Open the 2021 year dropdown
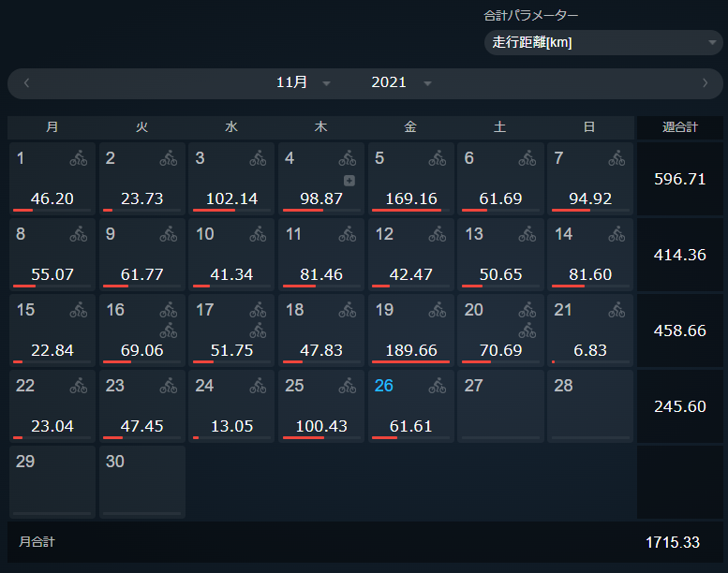This screenshot has height=573, width=728. click(x=401, y=83)
